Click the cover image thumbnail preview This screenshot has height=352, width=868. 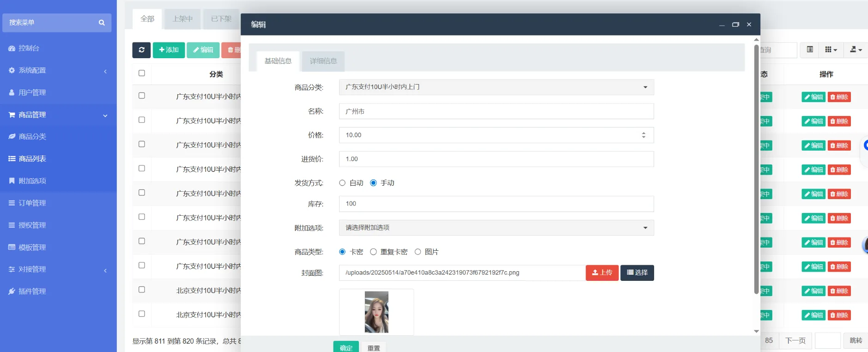(376, 312)
